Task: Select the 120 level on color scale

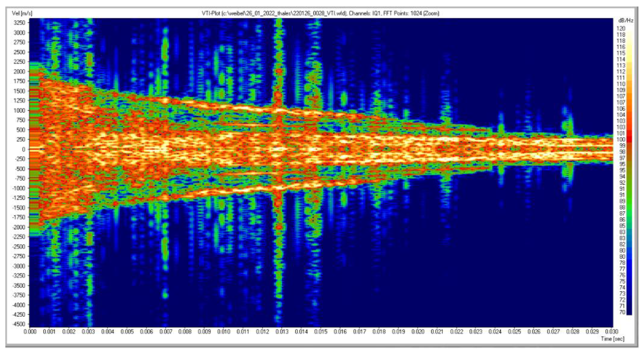Action: [621, 28]
